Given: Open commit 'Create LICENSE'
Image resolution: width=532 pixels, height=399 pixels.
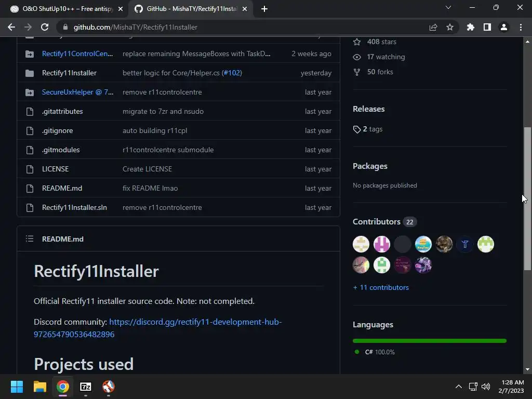Looking at the screenshot, I should [x=147, y=169].
